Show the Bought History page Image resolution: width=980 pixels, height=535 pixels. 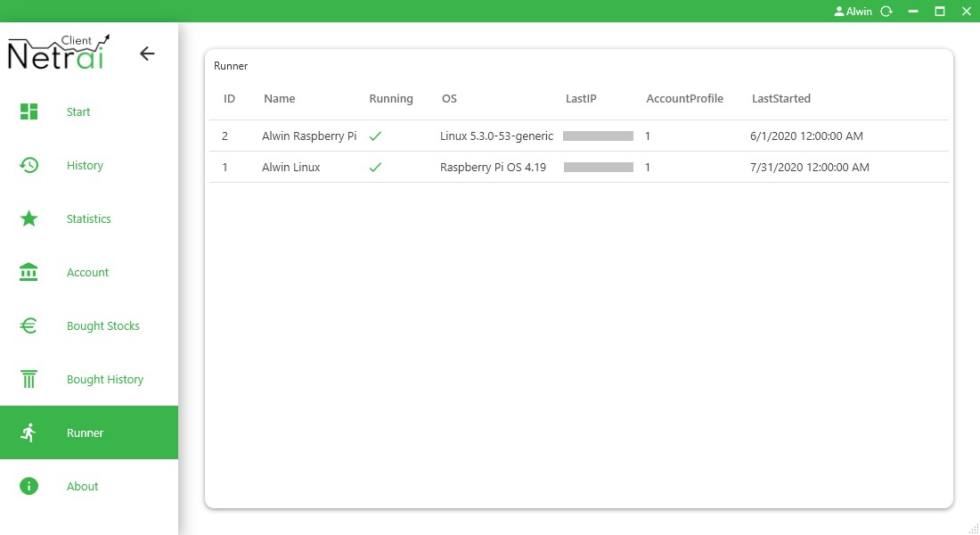(89, 379)
